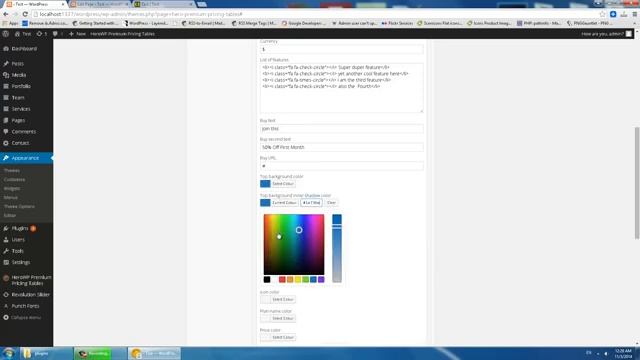
Task: Click Select Color for Price color
Action: point(283,337)
